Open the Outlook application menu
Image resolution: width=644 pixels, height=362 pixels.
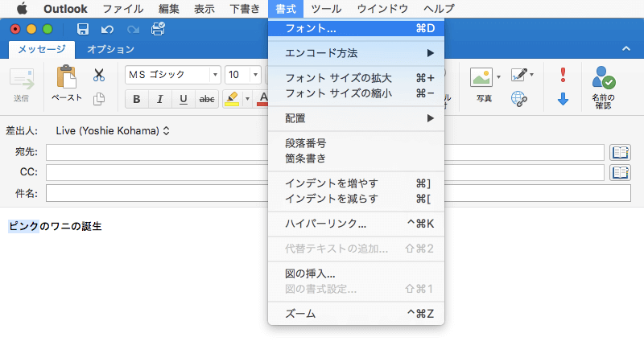point(65,9)
